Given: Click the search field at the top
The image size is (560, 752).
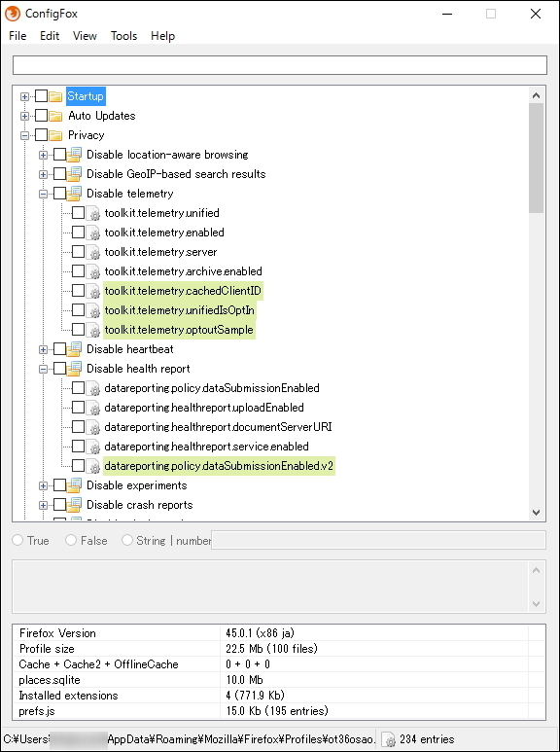Looking at the screenshot, I should (x=280, y=65).
